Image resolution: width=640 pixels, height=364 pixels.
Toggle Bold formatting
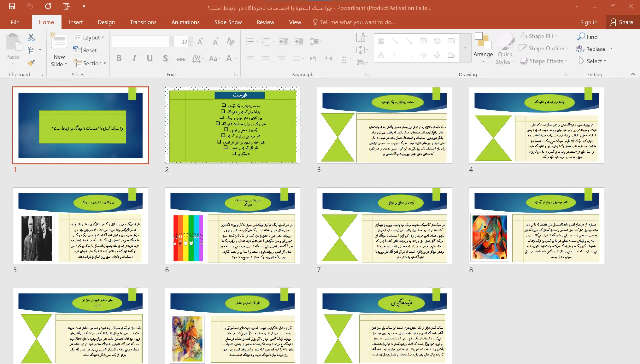pyautogui.click(x=119, y=58)
